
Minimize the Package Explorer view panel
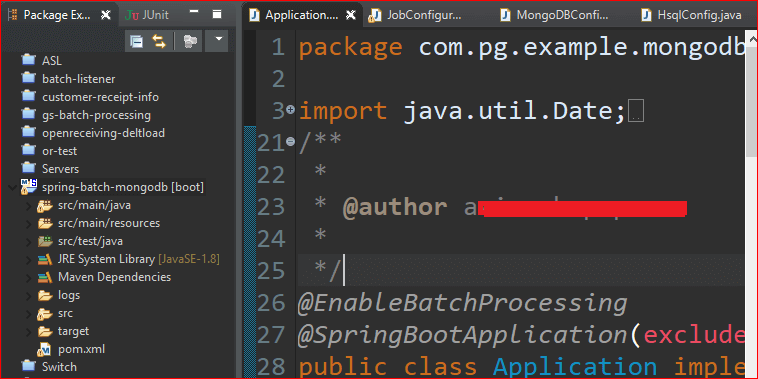(194, 12)
